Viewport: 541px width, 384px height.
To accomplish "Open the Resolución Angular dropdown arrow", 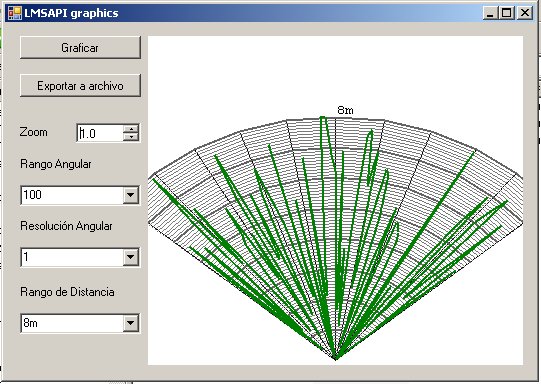I will [130, 257].
